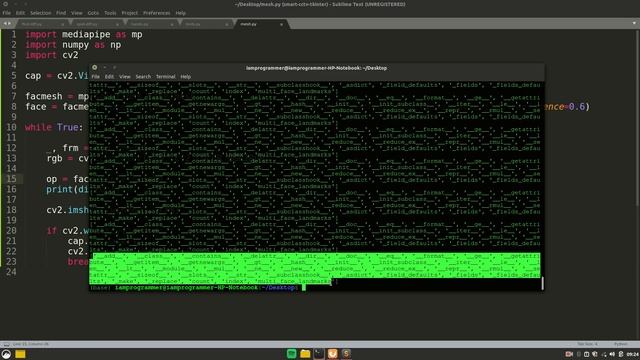This screenshot has width=640, height=360.
Task: Open the volume speaker tray icon
Action: (612, 354)
